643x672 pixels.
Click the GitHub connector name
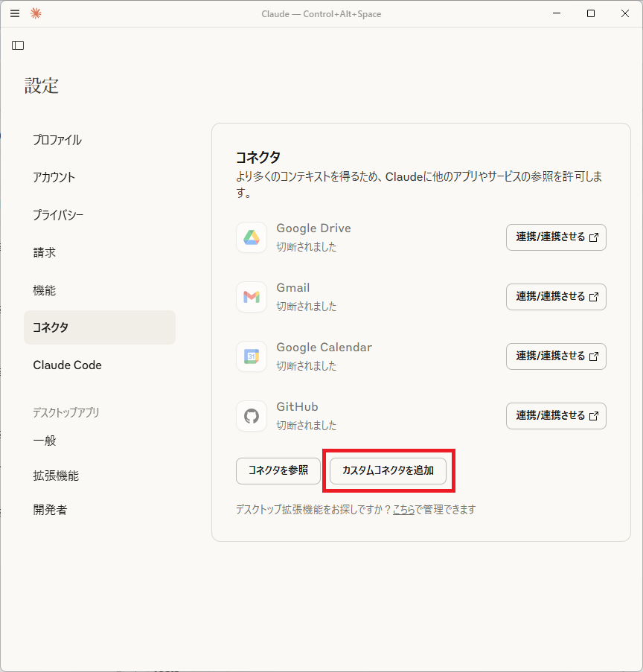point(298,407)
